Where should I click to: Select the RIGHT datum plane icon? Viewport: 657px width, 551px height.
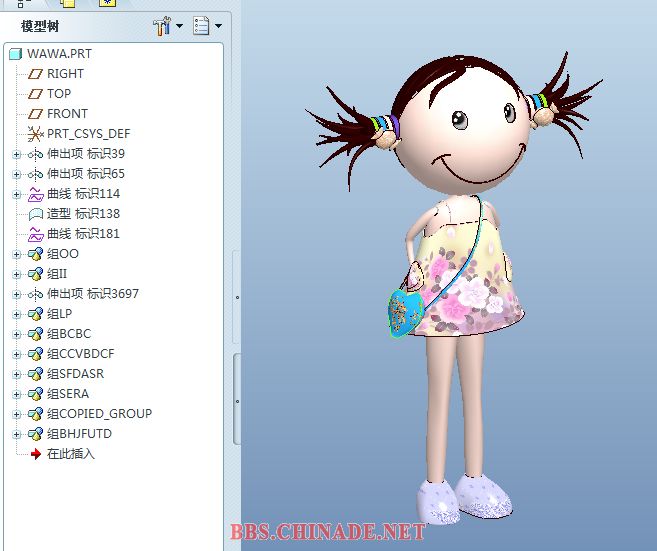[x=35, y=74]
